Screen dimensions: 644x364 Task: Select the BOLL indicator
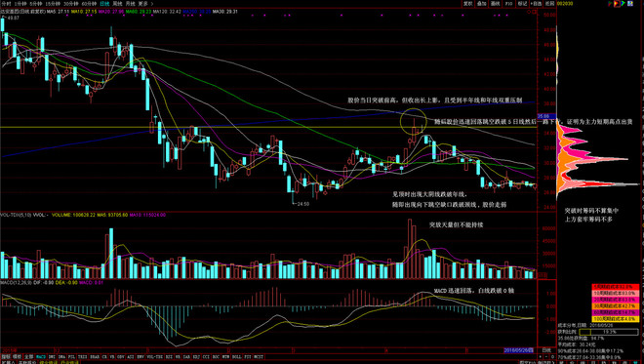coord(236,357)
